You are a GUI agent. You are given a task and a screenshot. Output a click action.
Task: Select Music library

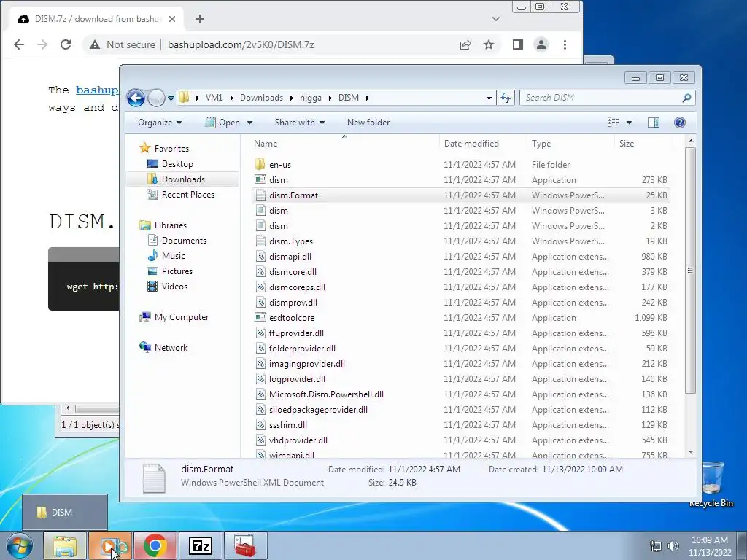tap(174, 256)
